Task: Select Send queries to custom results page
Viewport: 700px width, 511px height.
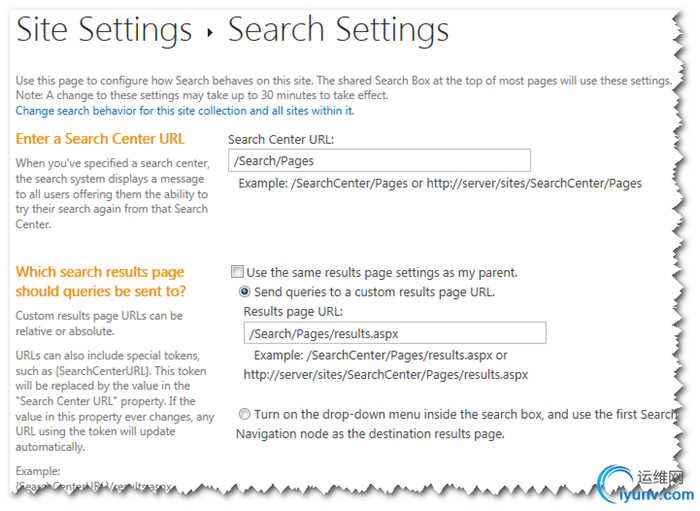Action: pos(245,292)
